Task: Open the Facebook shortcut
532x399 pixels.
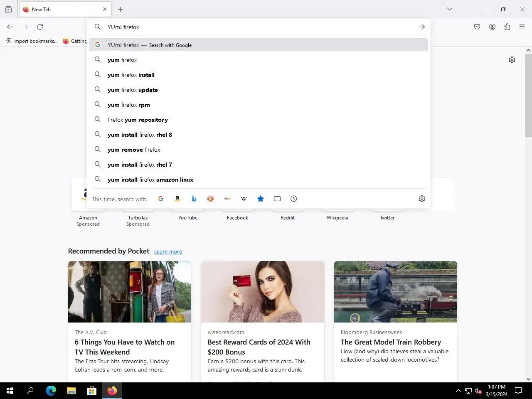Action: (x=237, y=217)
